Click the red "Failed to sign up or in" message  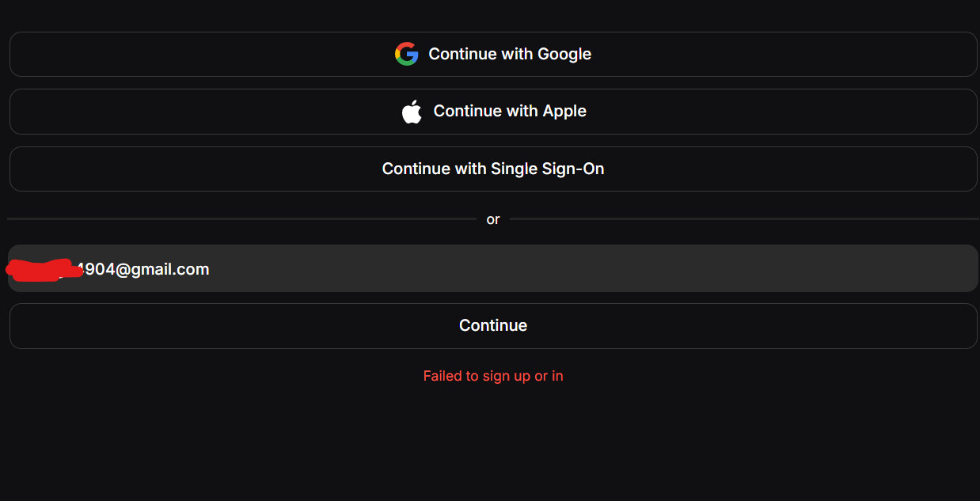(x=493, y=376)
